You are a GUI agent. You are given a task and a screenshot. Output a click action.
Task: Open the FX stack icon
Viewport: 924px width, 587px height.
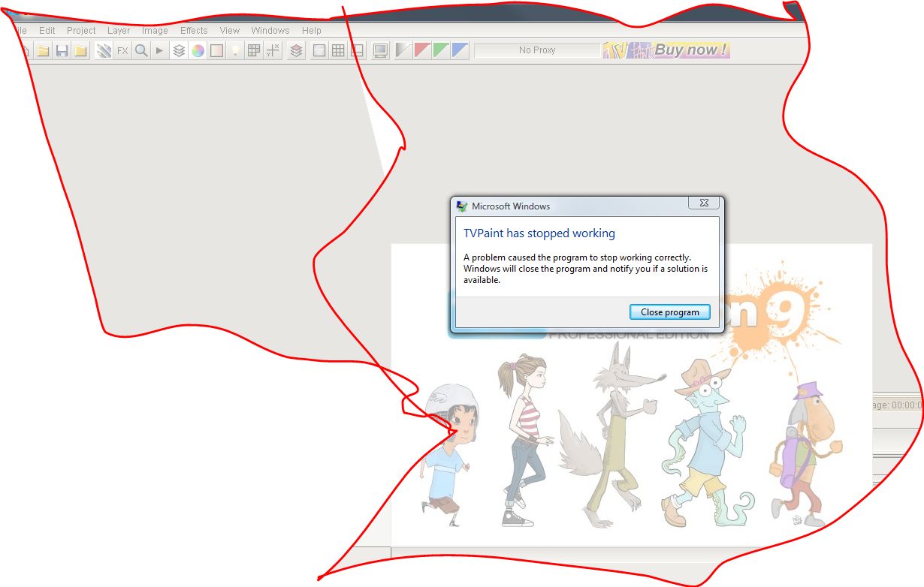point(122,50)
